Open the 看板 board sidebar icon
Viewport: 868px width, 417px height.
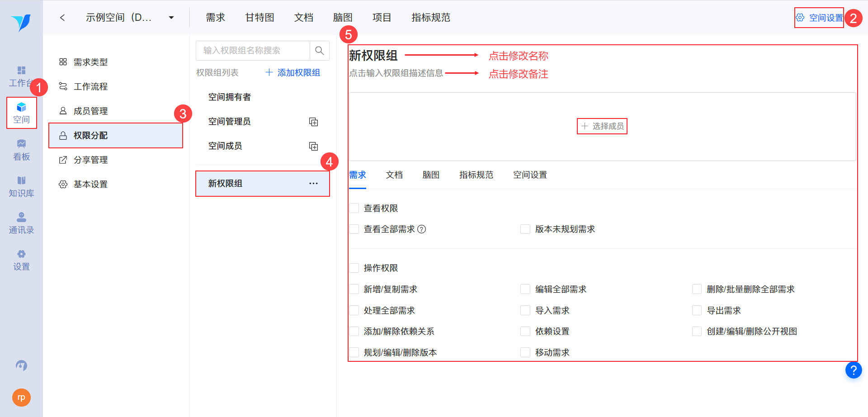click(21, 150)
